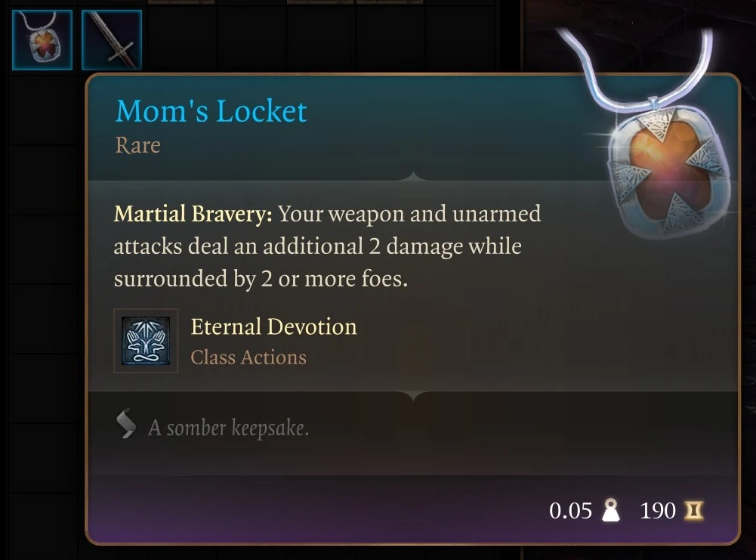
Task: Click the feather icon beside the flavor text
Action: pyautogui.click(x=126, y=424)
